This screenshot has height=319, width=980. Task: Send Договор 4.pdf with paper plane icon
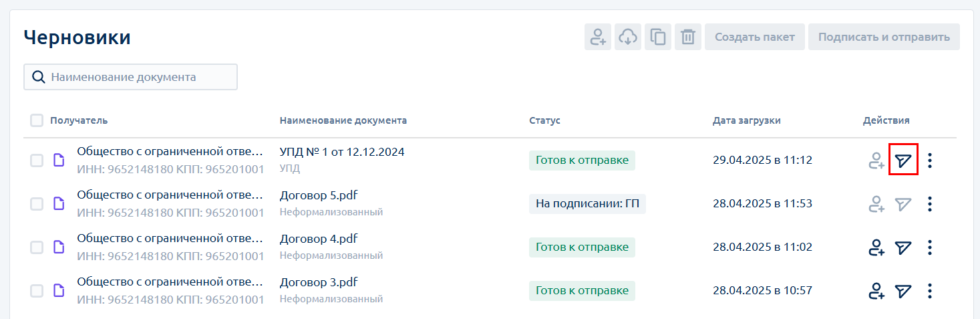click(x=903, y=248)
